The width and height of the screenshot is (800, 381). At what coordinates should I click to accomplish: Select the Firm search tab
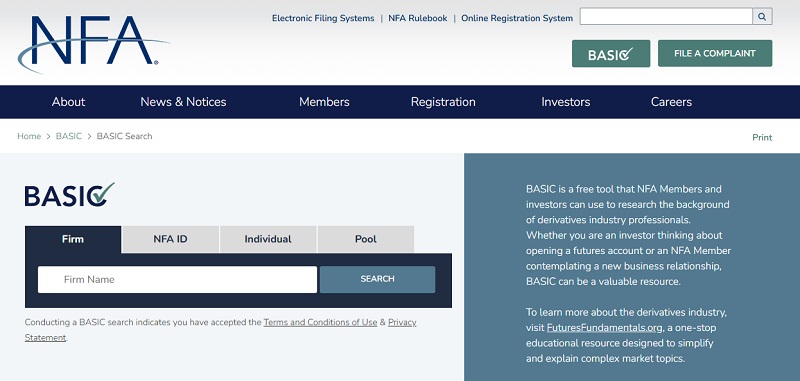[73, 239]
